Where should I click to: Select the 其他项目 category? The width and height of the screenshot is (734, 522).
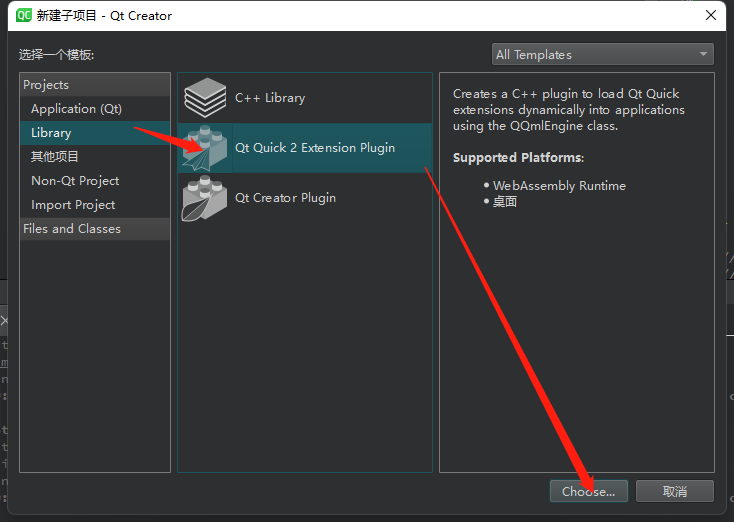[x=95, y=157]
